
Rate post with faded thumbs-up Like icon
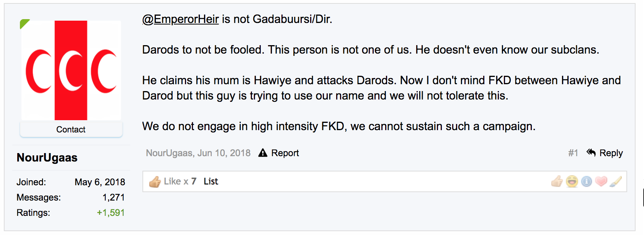(x=557, y=181)
